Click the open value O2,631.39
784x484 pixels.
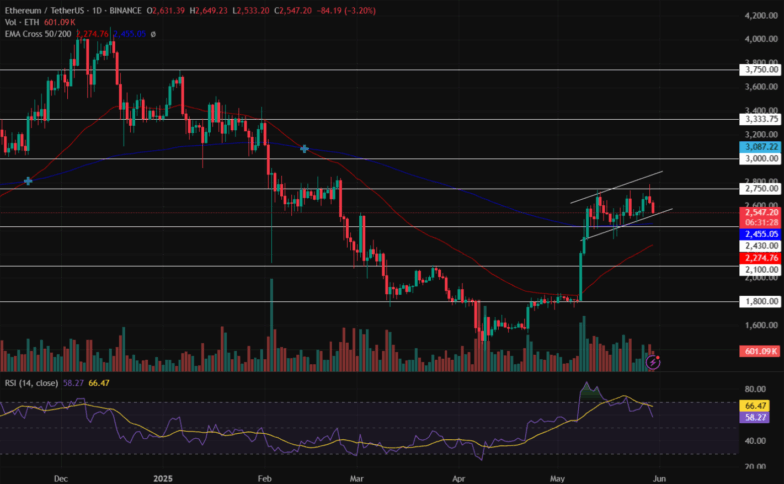166,10
